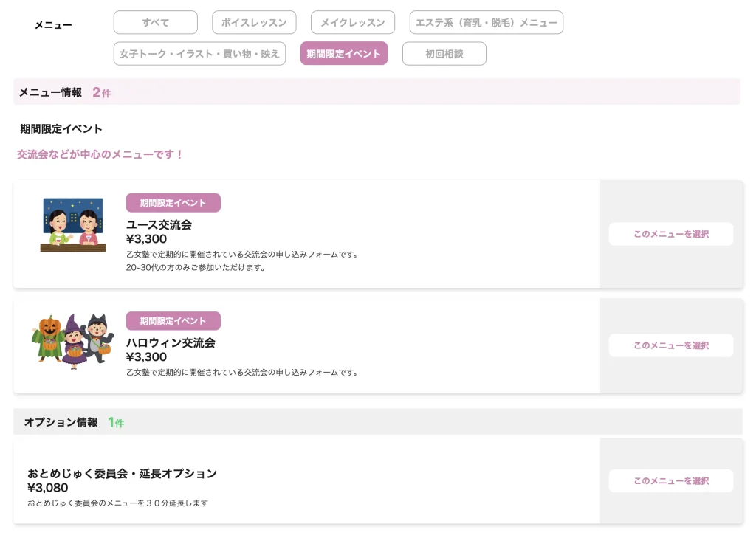Click the オプション情報 section header

tap(61, 422)
